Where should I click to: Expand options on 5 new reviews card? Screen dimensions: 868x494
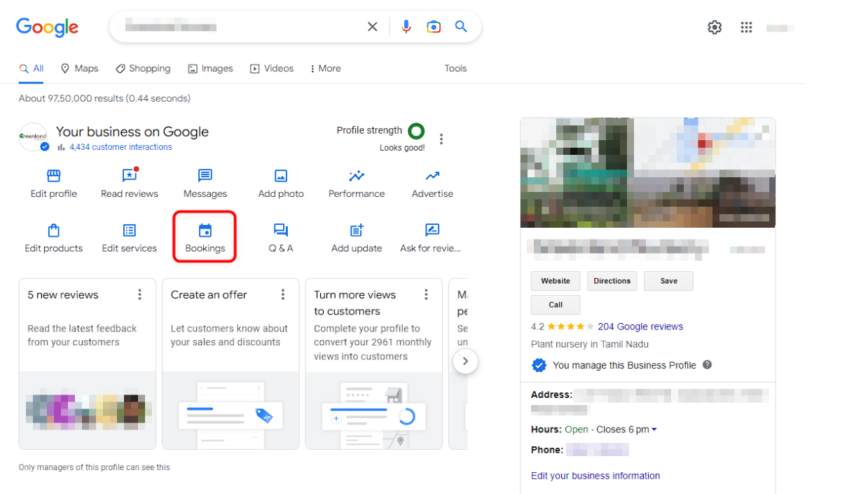point(140,294)
